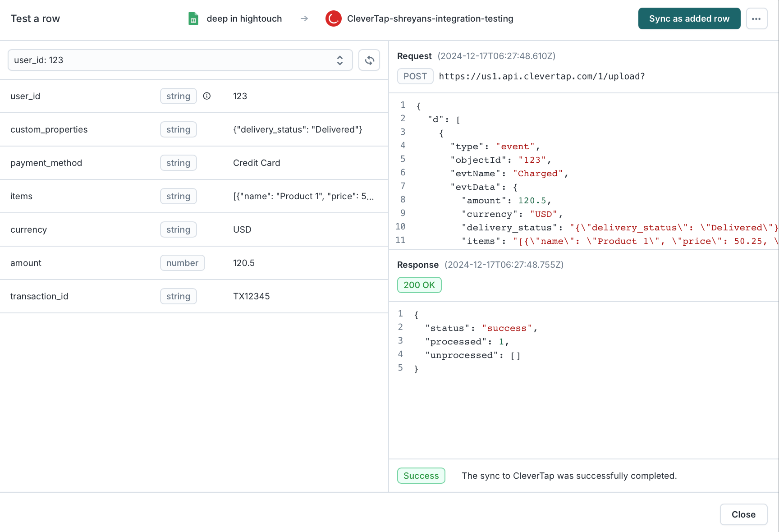Close the Test a row dialog
Image resolution: width=779 pixels, height=532 pixels.
(x=743, y=514)
